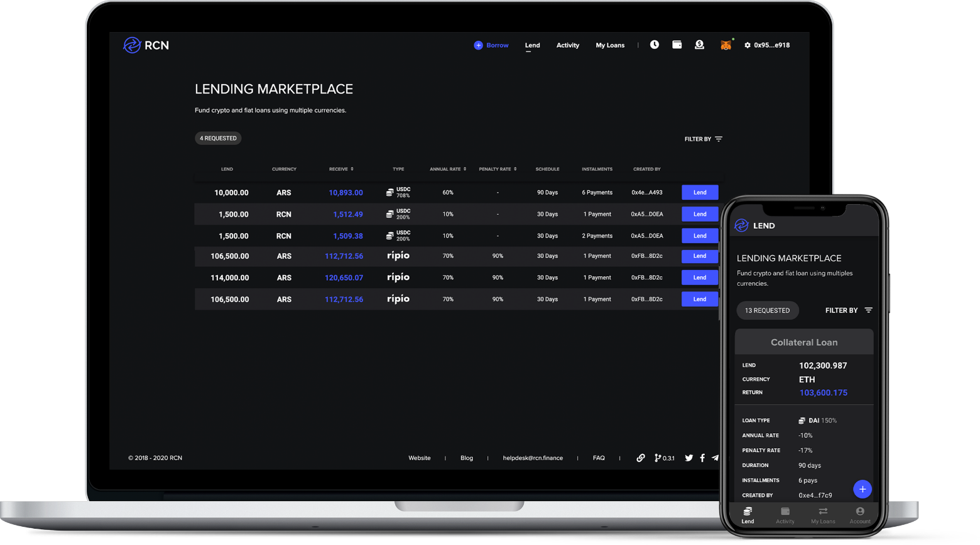Open the clock history icon in header
The image size is (980, 545).
tap(654, 45)
